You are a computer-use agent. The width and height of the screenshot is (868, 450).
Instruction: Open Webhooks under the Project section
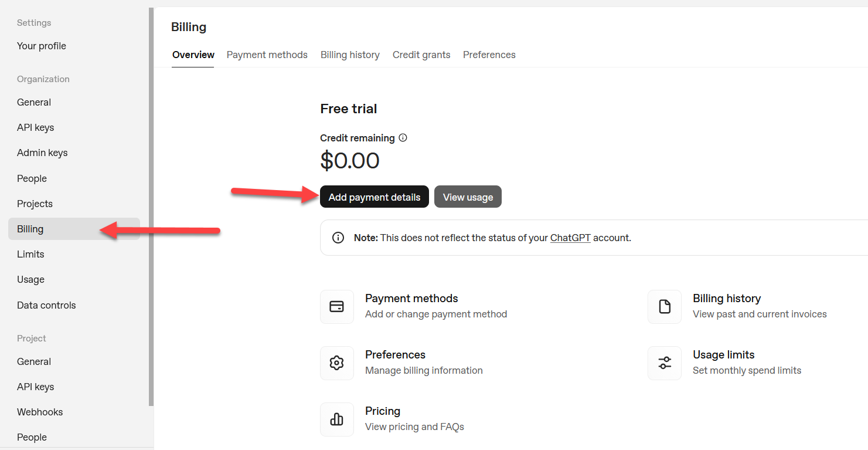(40, 412)
